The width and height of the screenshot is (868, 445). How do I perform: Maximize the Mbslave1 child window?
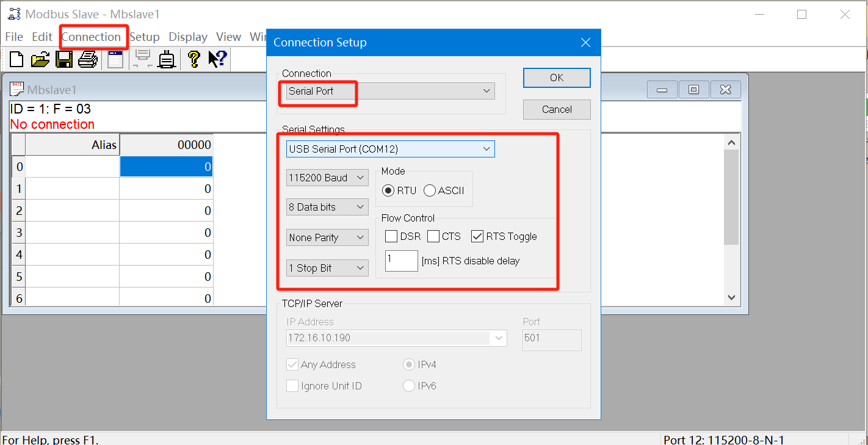[693, 90]
